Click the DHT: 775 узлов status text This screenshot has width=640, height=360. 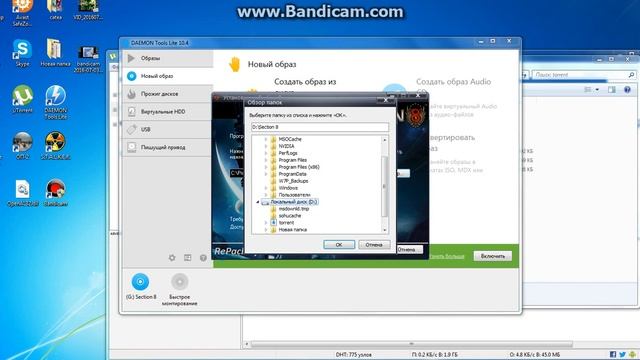click(x=353, y=355)
